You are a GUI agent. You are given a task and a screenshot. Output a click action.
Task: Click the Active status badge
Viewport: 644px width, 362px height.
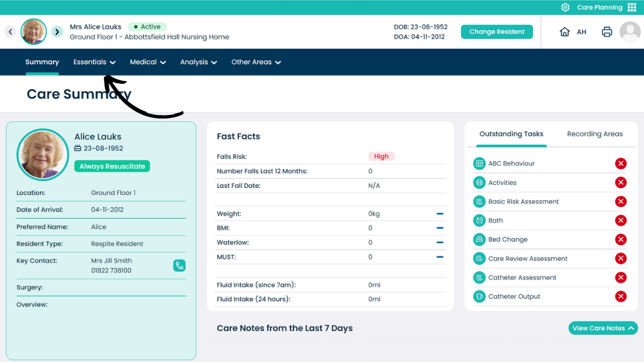pos(147,27)
